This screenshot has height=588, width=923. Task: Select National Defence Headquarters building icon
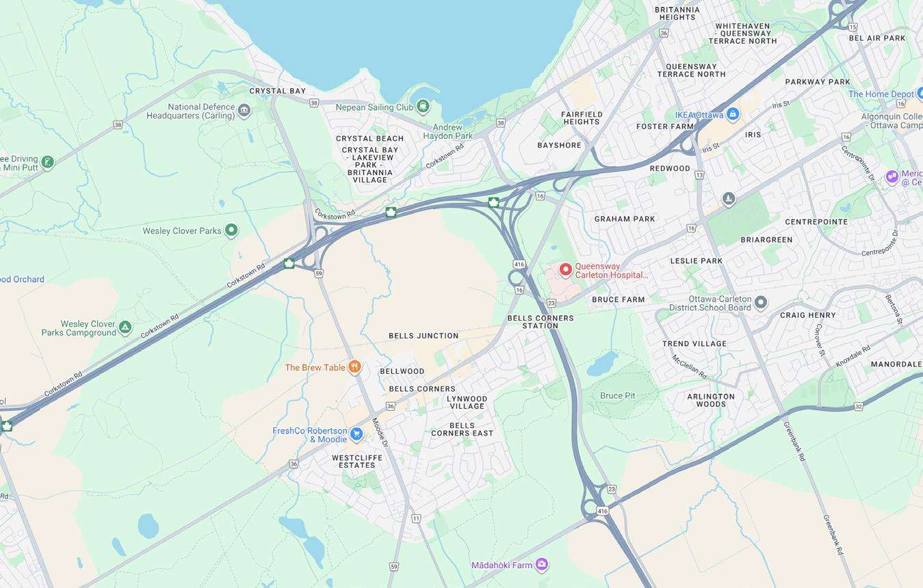[244, 109]
